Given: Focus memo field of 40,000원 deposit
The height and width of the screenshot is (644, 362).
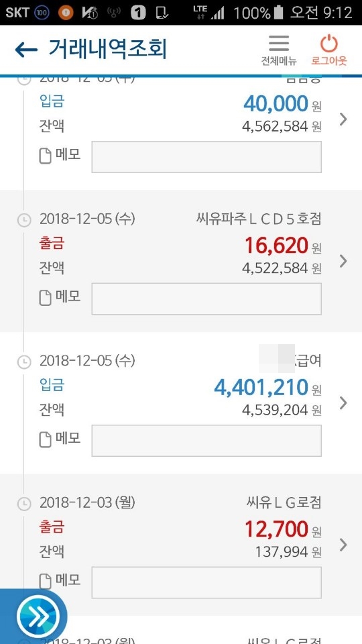Looking at the screenshot, I should tap(206, 157).
